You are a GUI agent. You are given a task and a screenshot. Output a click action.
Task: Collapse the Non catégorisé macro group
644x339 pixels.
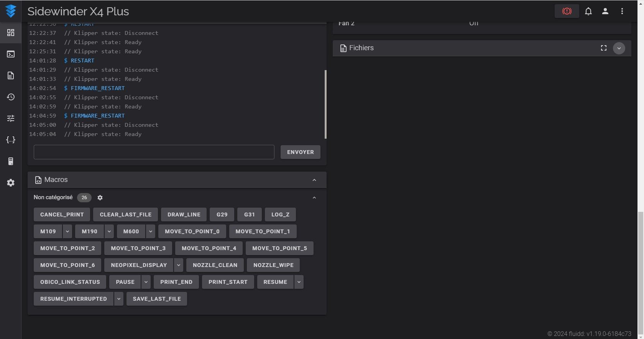pyautogui.click(x=314, y=198)
